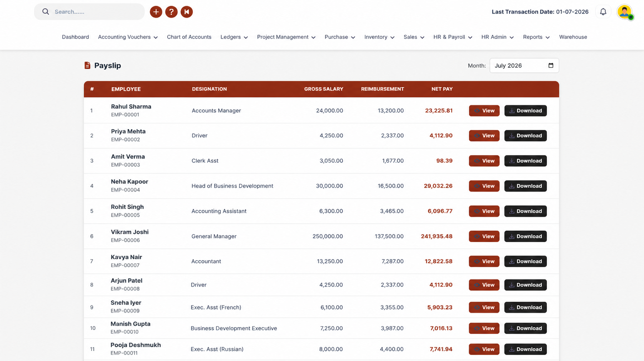This screenshot has width=644, height=361.
Task: Click employee ID EMP-00003
Action: [125, 165]
